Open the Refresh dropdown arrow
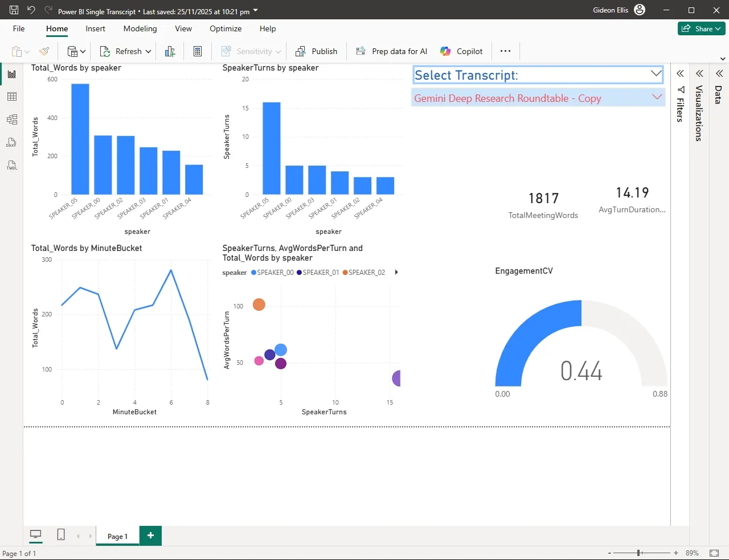 (149, 51)
